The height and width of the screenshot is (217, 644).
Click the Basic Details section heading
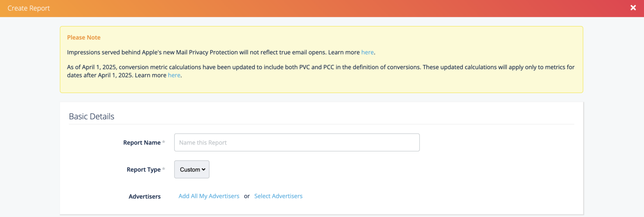tap(92, 117)
